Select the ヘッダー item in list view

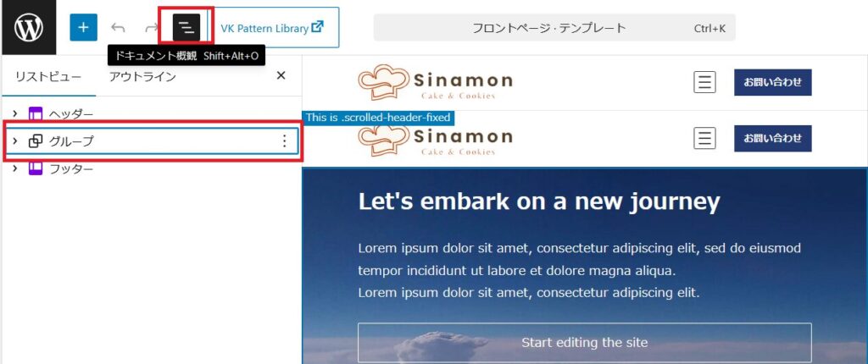(151, 114)
